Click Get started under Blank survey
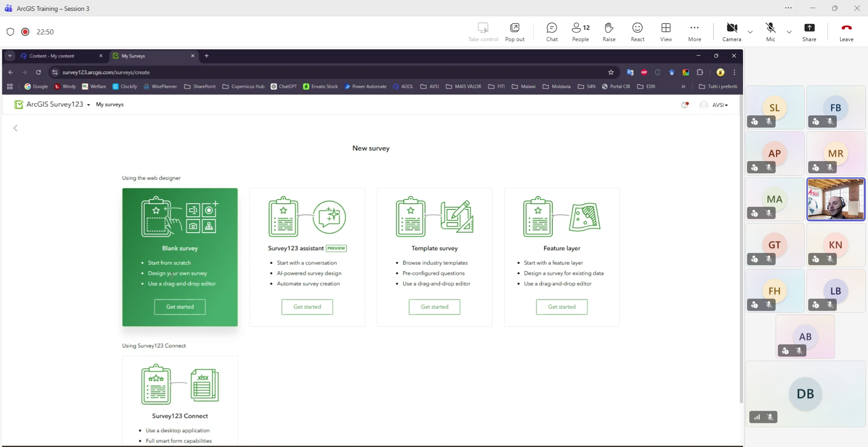868x447 pixels. [180, 307]
